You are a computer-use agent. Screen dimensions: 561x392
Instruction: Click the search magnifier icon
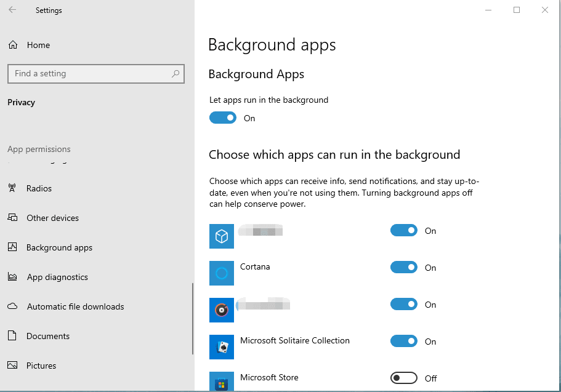pyautogui.click(x=176, y=74)
